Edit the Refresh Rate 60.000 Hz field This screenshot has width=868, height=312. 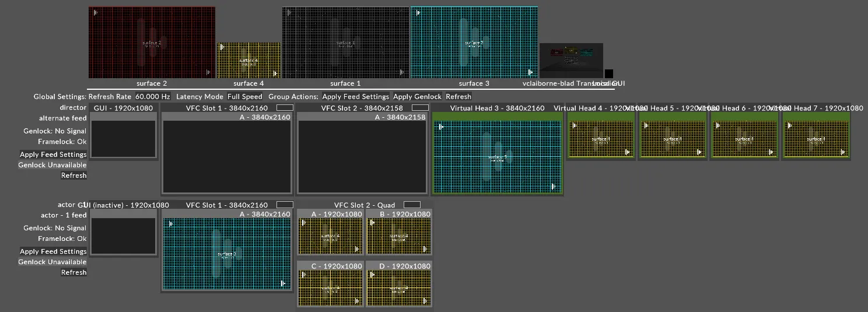(153, 97)
